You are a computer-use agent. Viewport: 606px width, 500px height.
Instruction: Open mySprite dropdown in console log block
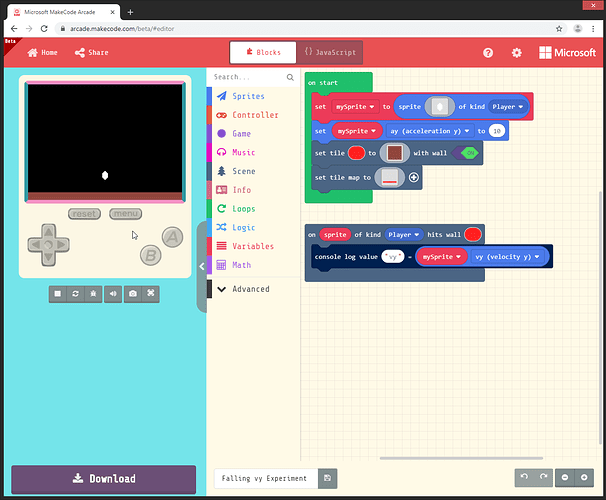[441, 257]
